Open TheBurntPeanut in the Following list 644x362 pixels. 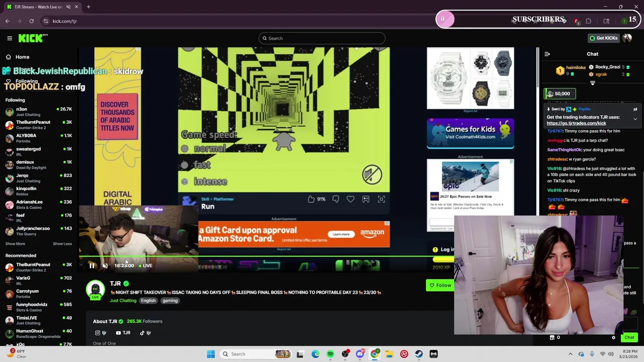(39, 125)
